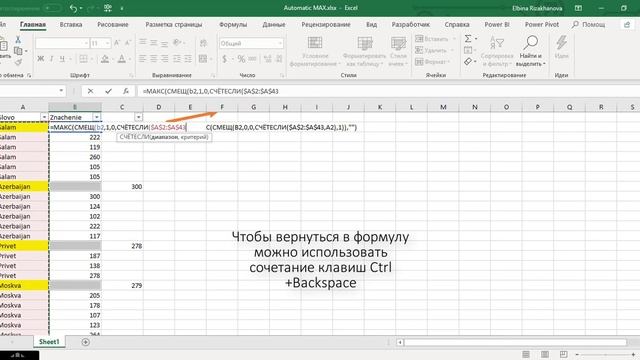The height and width of the screenshot is (360, 640).
Task: Toggle Underline (Ч) formatting
Action: click(x=62, y=59)
